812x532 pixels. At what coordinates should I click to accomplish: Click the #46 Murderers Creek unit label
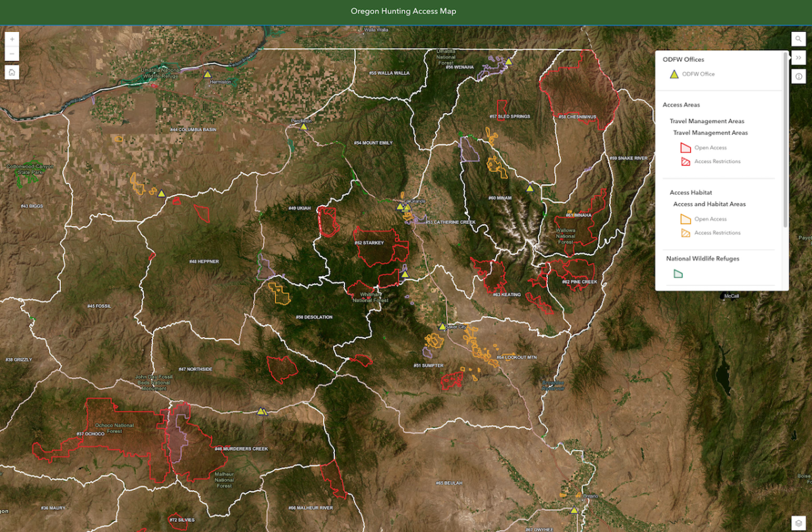coord(241,449)
